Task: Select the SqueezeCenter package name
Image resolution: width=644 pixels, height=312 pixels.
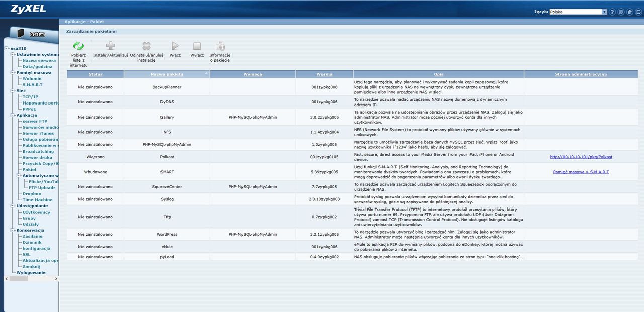Action: [x=167, y=186]
